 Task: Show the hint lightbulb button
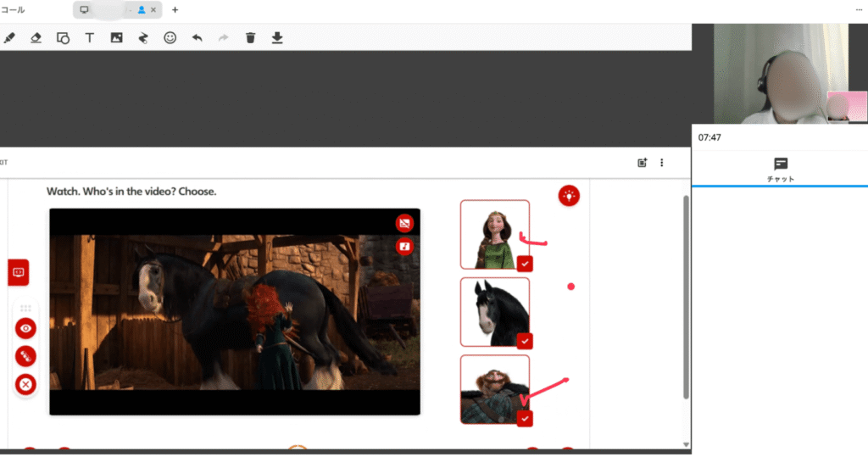point(569,196)
